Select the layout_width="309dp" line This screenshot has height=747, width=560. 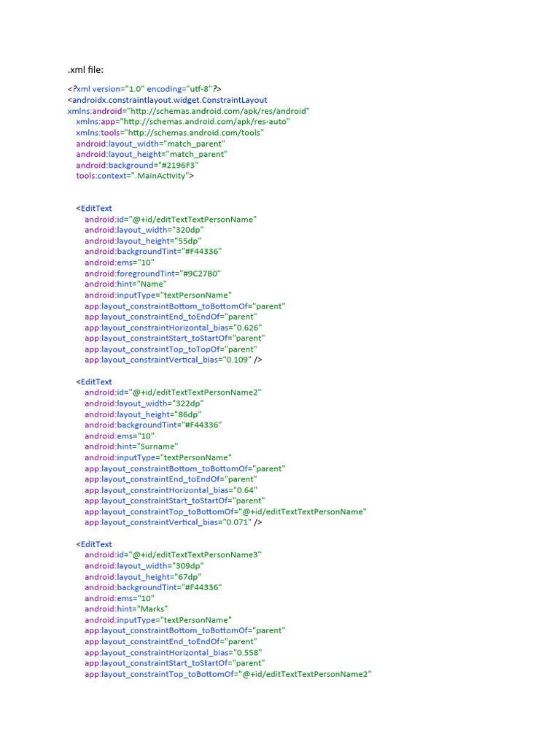coord(144,566)
